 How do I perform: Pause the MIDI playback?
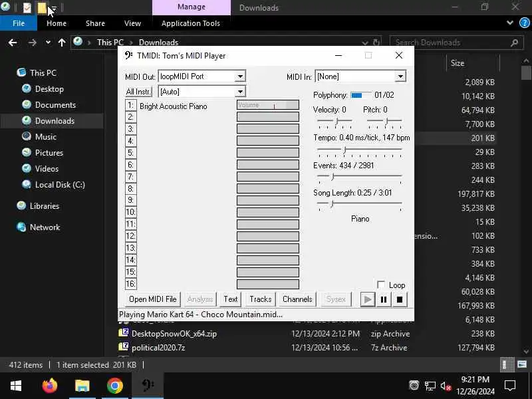384,299
